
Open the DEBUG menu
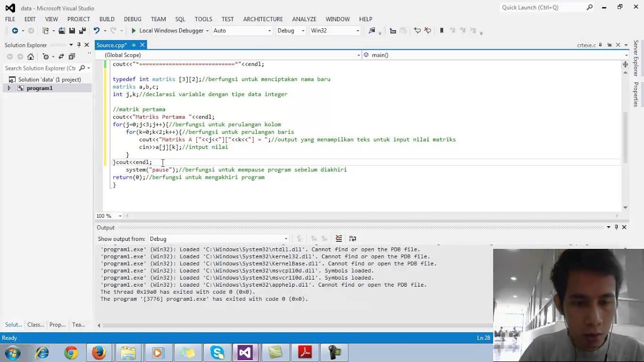tap(132, 19)
